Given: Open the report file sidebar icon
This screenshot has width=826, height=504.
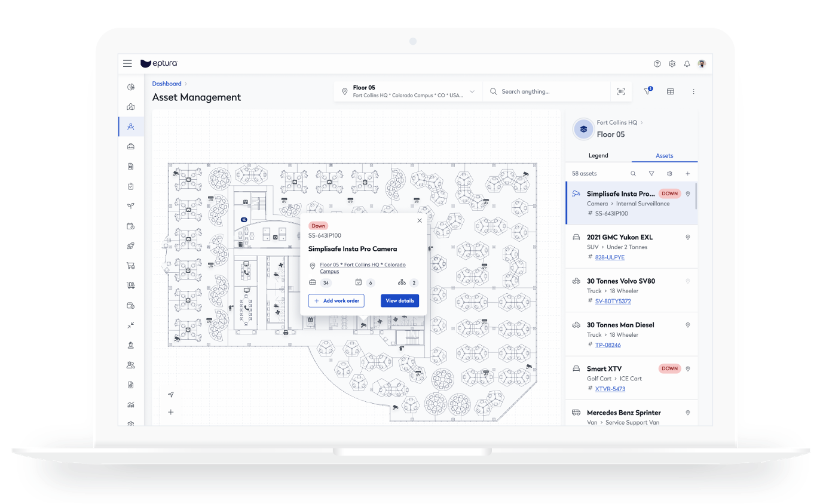Looking at the screenshot, I should (x=131, y=385).
